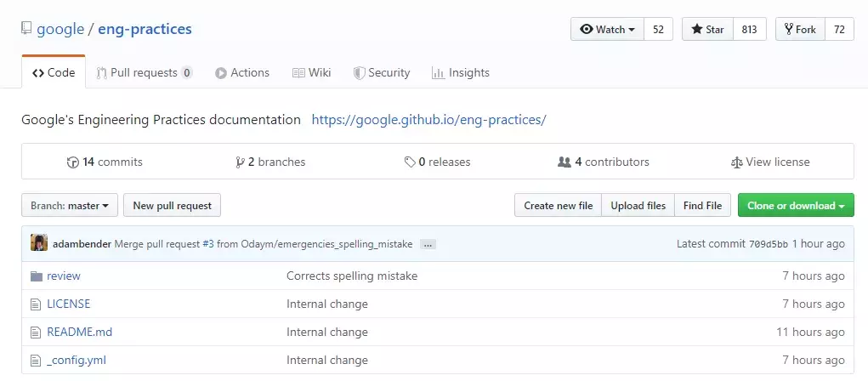The width and height of the screenshot is (868, 381).
Task: Open the eng-practices repository name link
Action: (x=145, y=29)
